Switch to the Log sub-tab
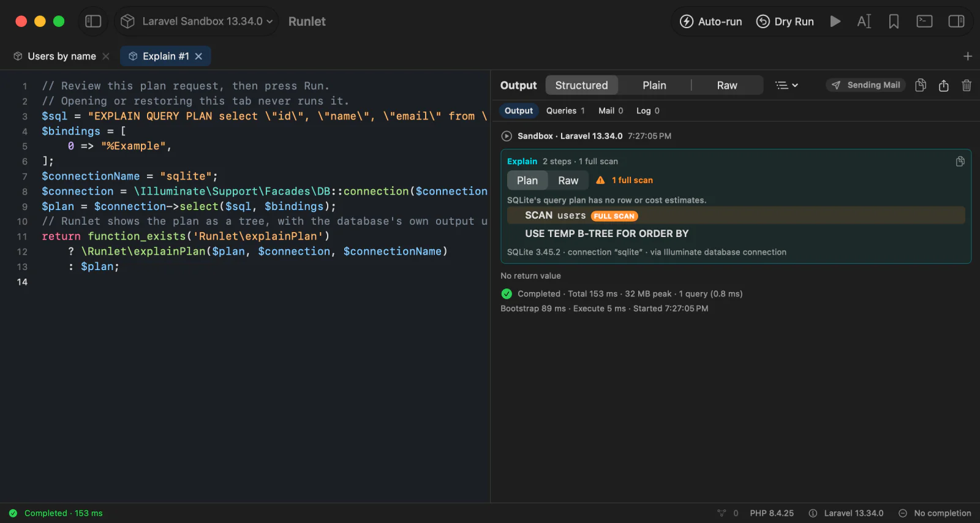 [648, 111]
